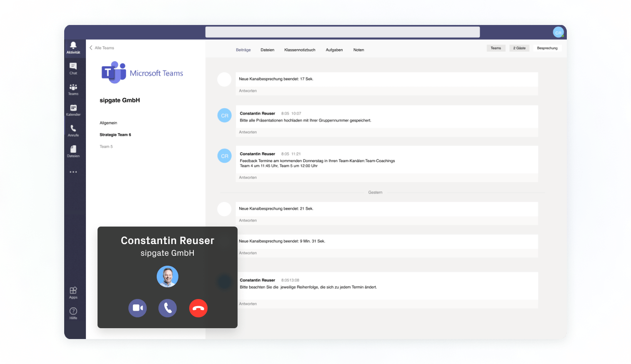
Task: Click the Besprechung button
Action: point(547,48)
